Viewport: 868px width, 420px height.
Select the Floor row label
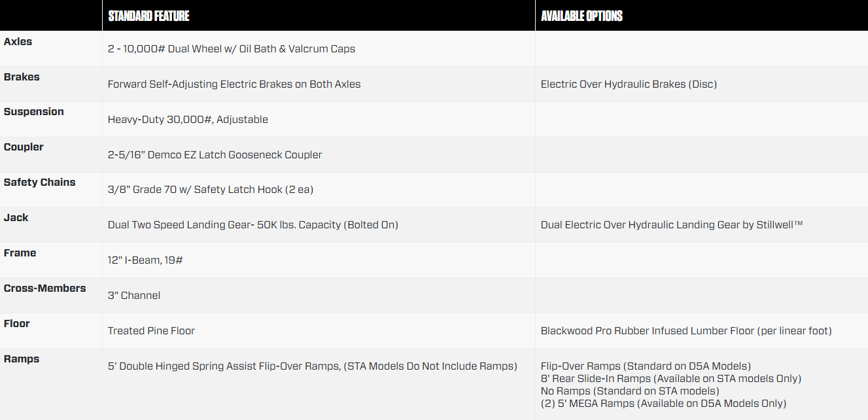(16, 324)
